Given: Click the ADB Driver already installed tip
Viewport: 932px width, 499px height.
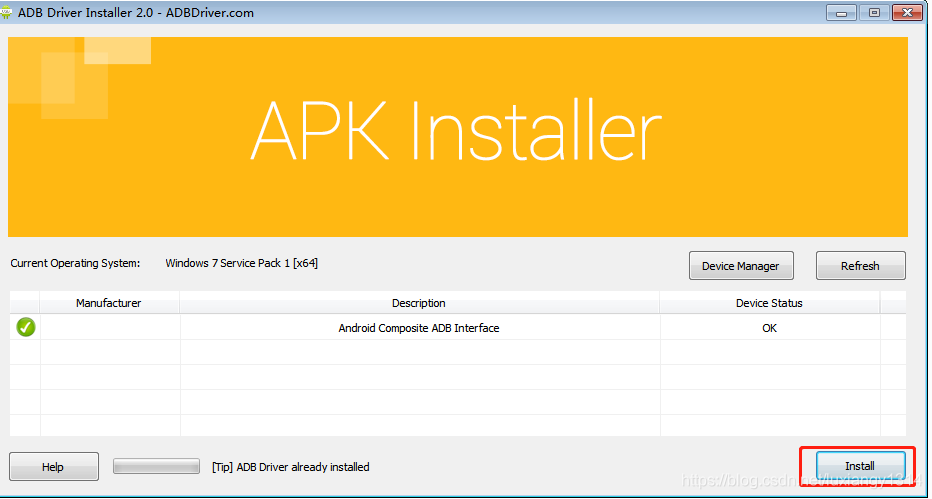Looking at the screenshot, I should coord(291,467).
